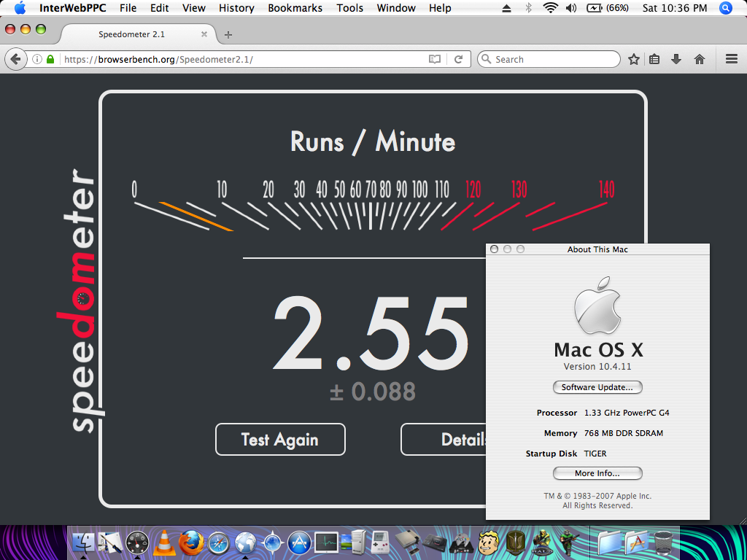Launch the Nintendo 64 emulator in Dock
The height and width of the screenshot is (560, 747).
click(461, 542)
